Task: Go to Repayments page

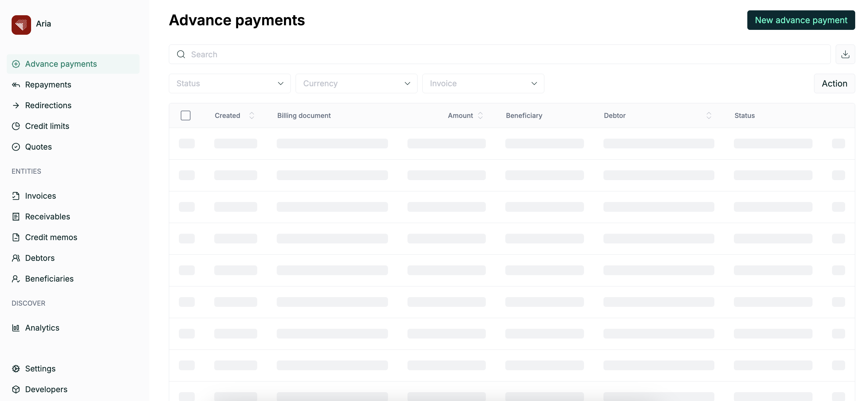Action: pyautogui.click(x=73, y=85)
